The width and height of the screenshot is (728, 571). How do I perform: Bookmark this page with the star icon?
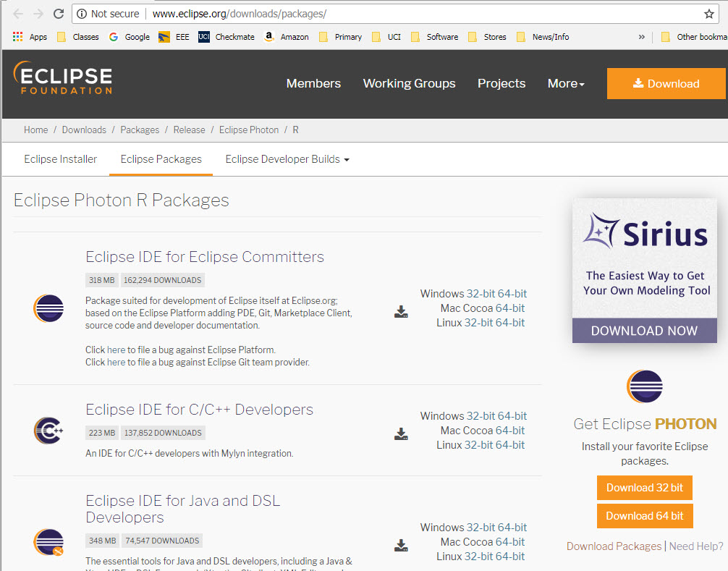pyautogui.click(x=708, y=14)
